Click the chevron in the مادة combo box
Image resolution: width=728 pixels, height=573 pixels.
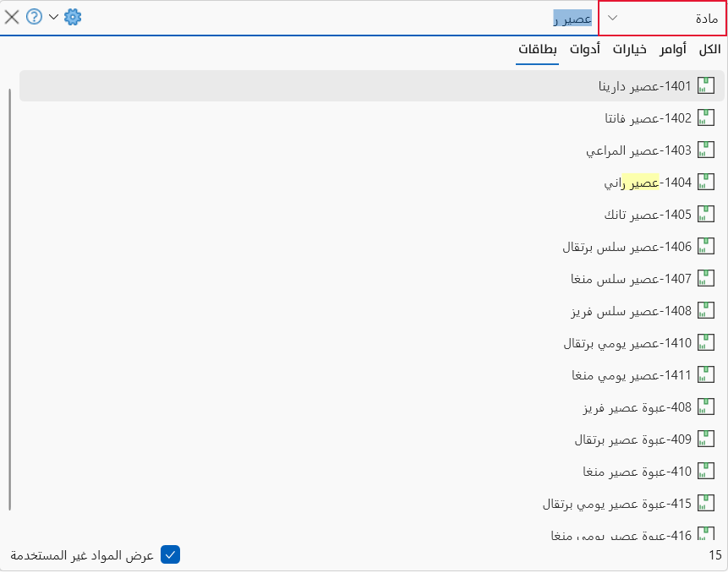point(613,18)
